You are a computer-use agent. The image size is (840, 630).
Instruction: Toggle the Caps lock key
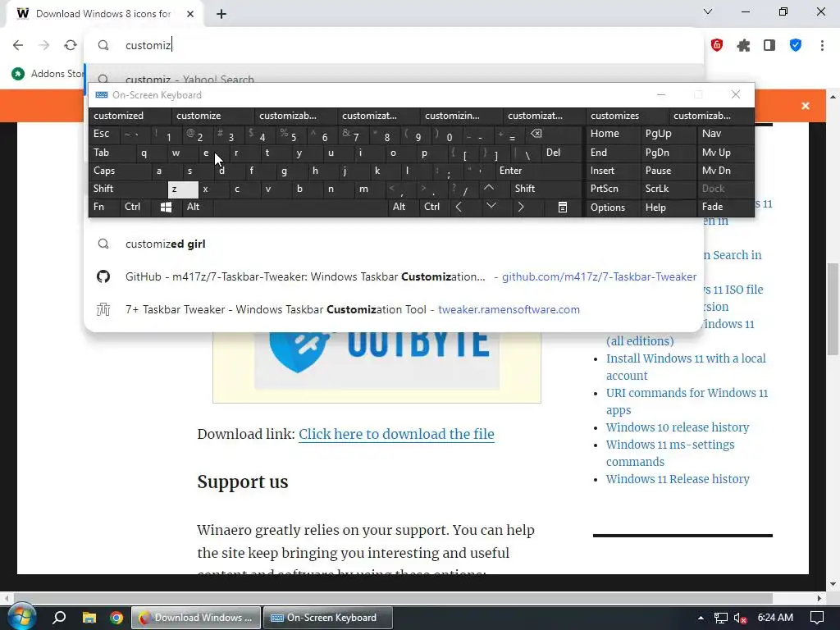coord(120,171)
